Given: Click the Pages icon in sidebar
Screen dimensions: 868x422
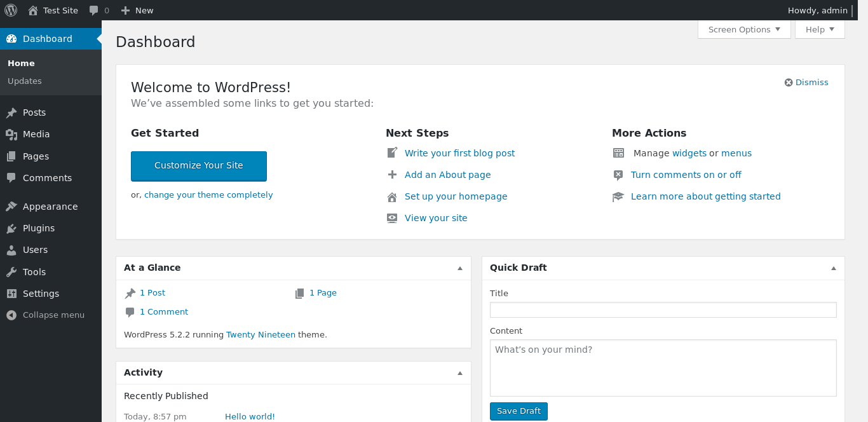Looking at the screenshot, I should click(11, 156).
